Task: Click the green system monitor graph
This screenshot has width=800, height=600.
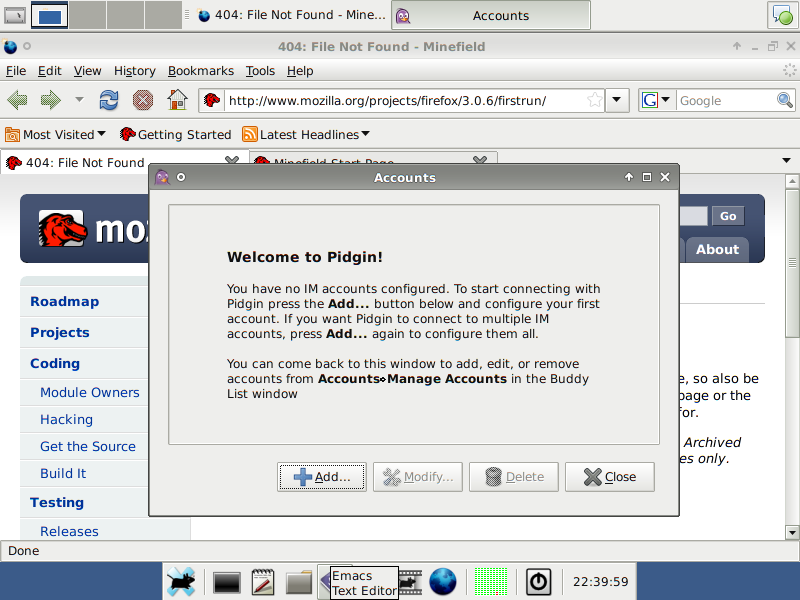Action: (x=491, y=582)
